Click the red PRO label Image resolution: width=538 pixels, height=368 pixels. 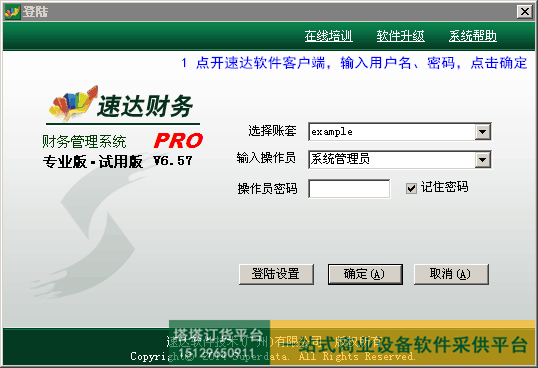pos(178,141)
